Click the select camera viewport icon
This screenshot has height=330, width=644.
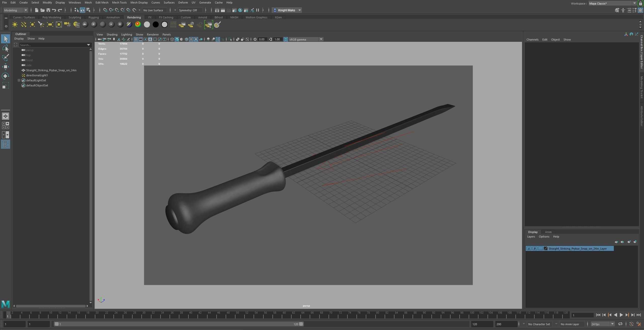coord(99,39)
